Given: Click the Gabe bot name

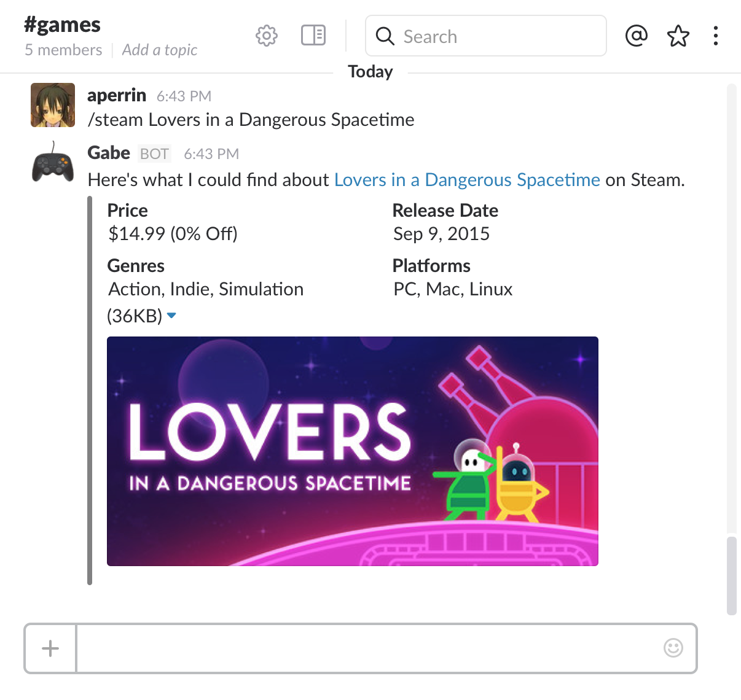Looking at the screenshot, I should tap(109, 152).
